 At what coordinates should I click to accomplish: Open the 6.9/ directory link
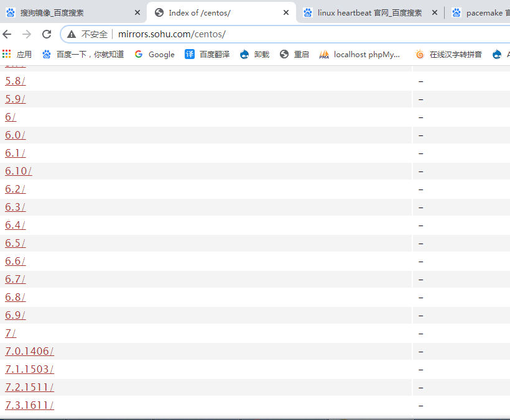point(16,315)
